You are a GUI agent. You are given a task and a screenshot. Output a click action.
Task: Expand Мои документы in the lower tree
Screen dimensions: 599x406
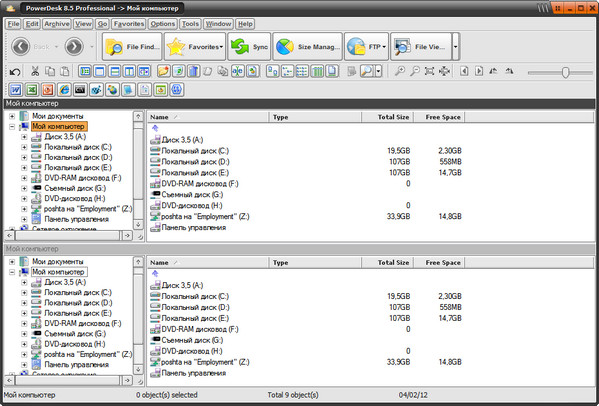12,262
